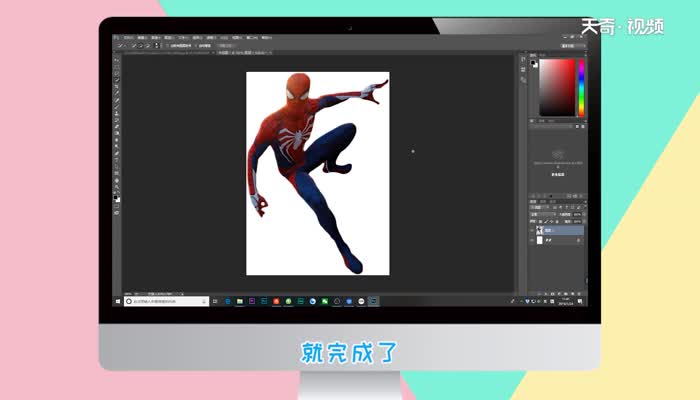Open the File menu
700x400 pixels.
129,38
